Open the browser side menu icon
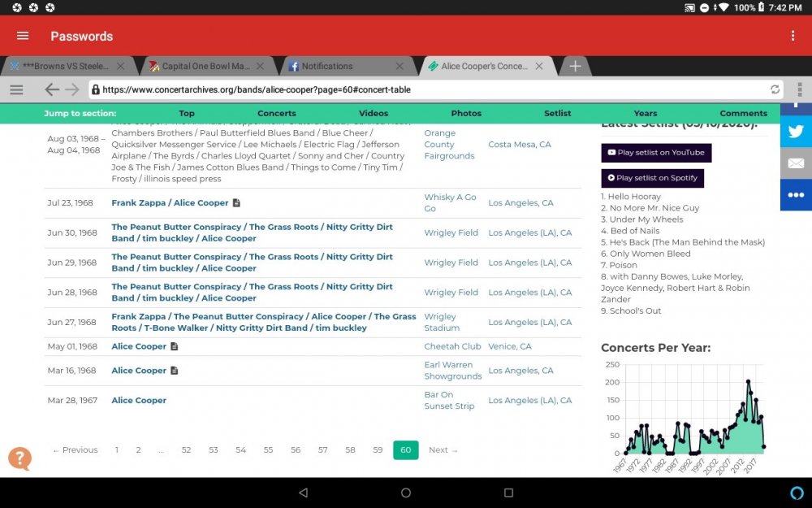 click(x=16, y=89)
